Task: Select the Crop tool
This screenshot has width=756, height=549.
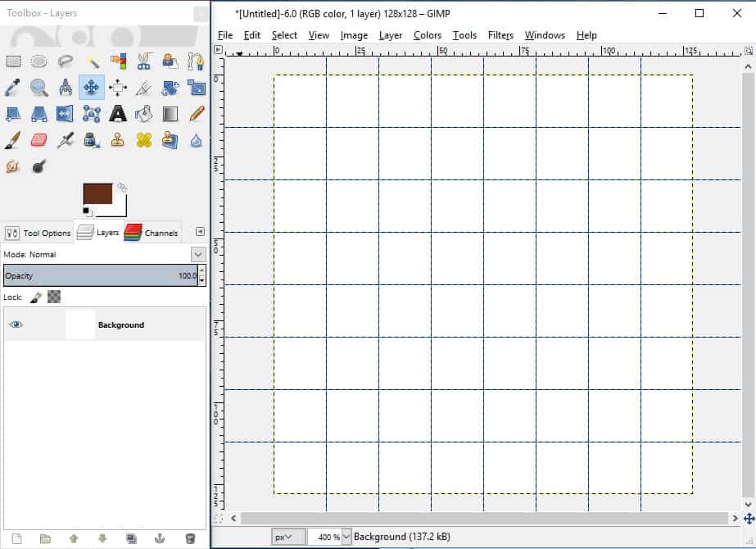Action: pos(144,88)
